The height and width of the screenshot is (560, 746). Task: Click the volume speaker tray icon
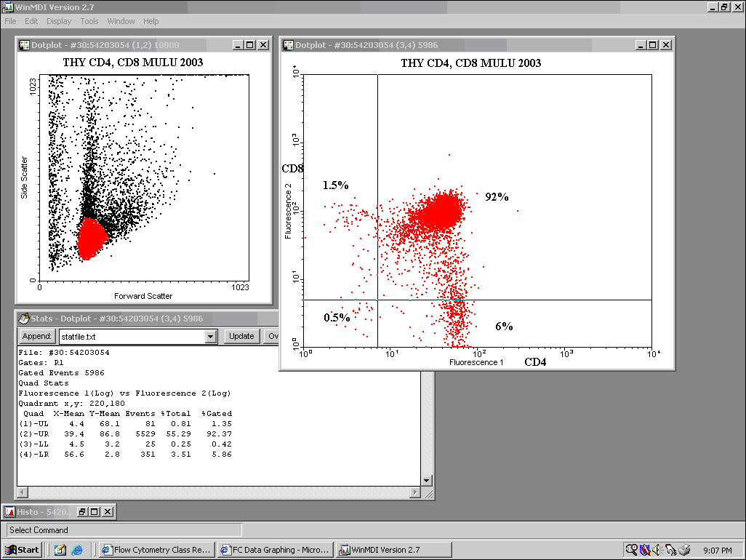[x=657, y=550]
